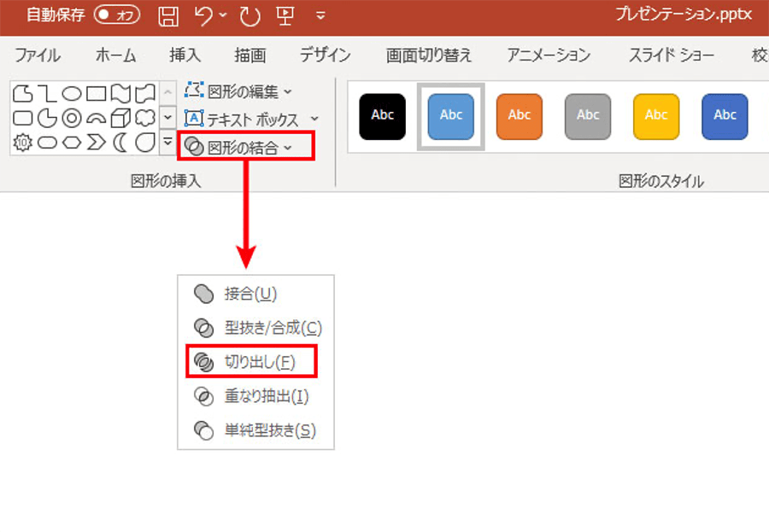Click the プレゼンテーション.pptx title text
The image size is (769, 532).
(x=684, y=15)
